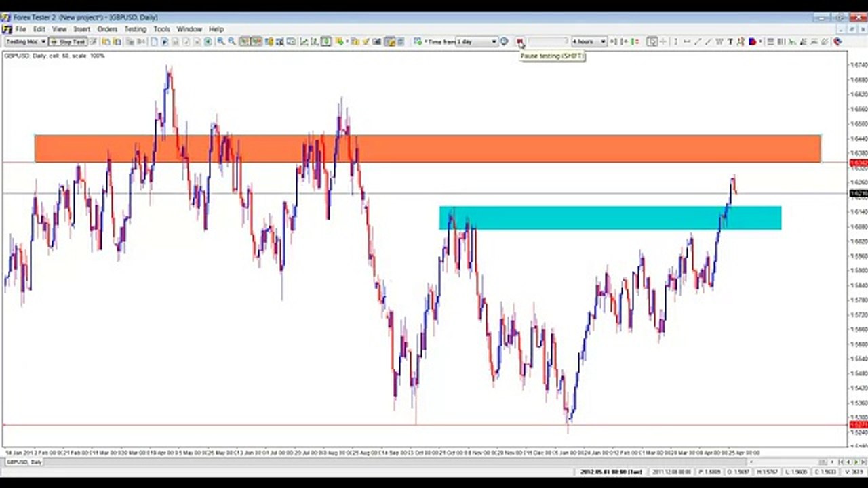Click the red 1.5231 price label on the axis
Viewport: 868px width, 488px height.
pos(858,425)
